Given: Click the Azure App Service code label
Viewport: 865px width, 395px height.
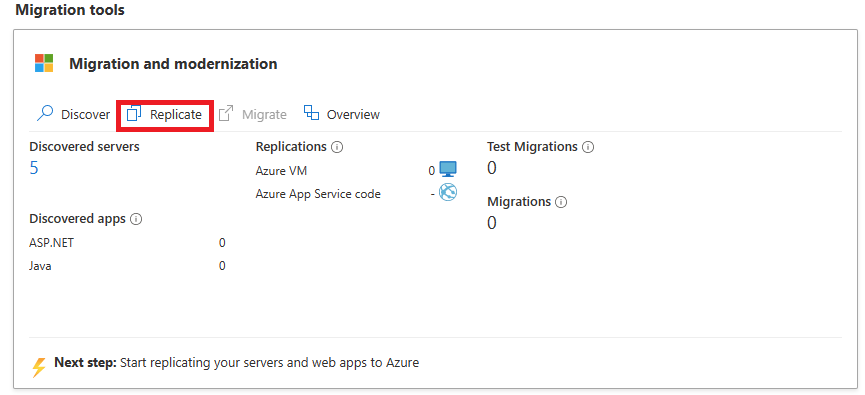Looking at the screenshot, I should (x=318, y=194).
